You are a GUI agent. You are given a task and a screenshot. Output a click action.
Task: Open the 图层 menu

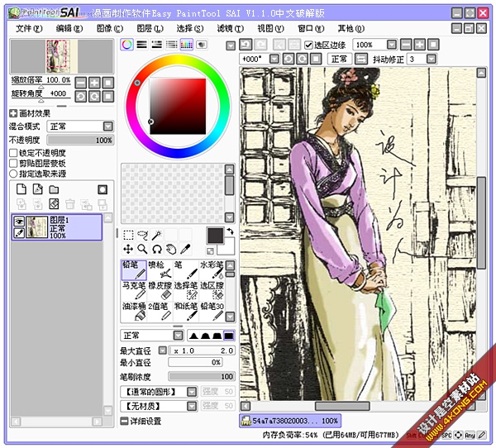pyautogui.click(x=150, y=29)
